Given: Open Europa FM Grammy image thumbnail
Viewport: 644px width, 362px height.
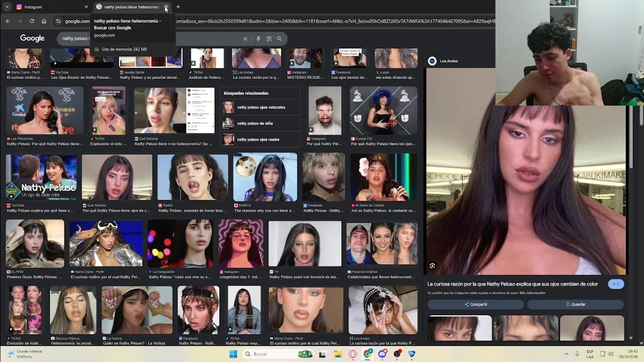Looking at the screenshot, I should (383, 110).
